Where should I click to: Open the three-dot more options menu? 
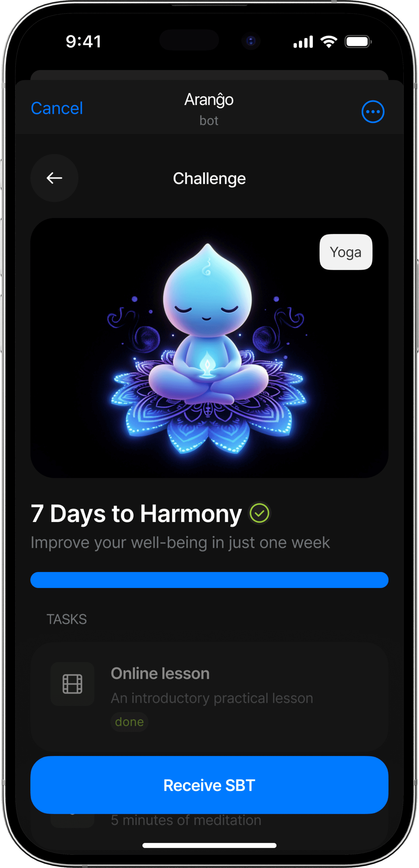coord(373,112)
